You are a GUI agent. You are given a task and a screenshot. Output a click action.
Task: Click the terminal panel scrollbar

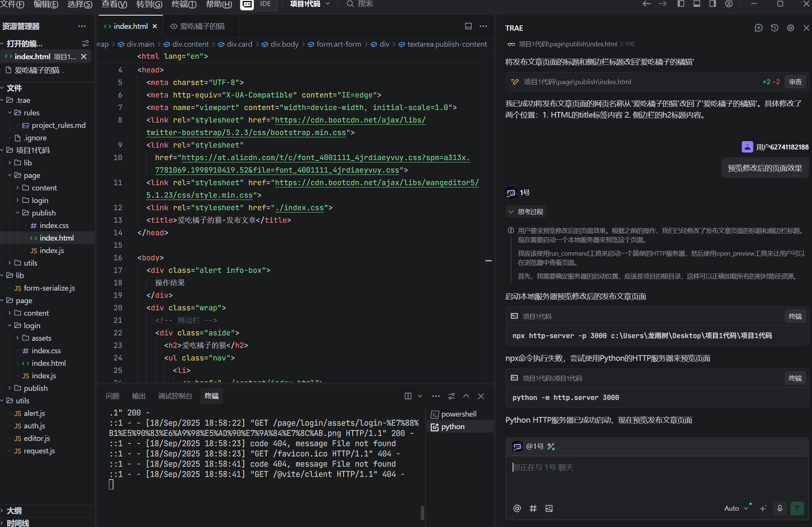[422, 512]
